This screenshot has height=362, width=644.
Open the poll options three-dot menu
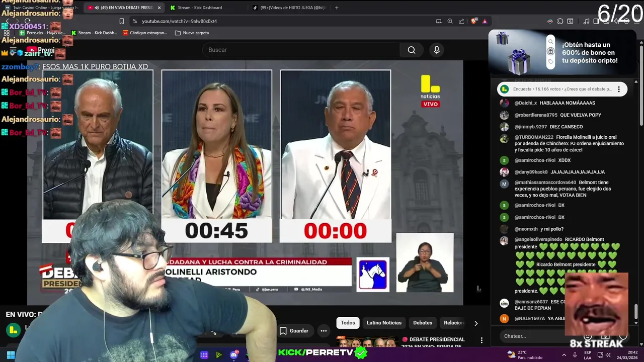coord(619,89)
